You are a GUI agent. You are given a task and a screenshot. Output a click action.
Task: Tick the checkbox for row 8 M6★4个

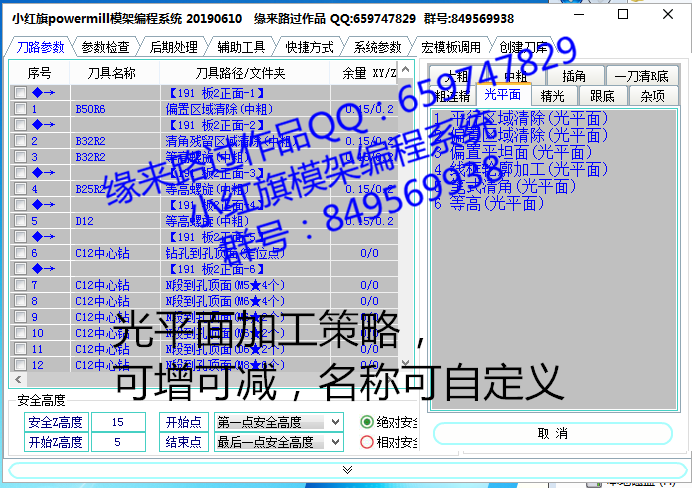tap(20, 301)
